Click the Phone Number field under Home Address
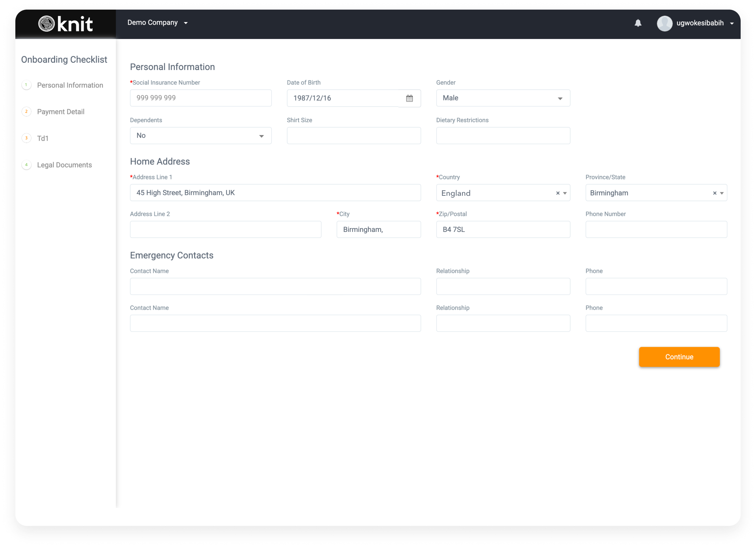Image resolution: width=756 pixels, height=547 pixels. [656, 229]
